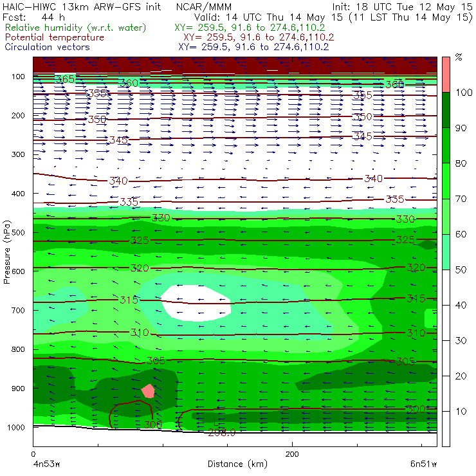This screenshot has width=476, height=476.
Task: Click the 100 hPa pressure tick label
Action: tap(18, 77)
